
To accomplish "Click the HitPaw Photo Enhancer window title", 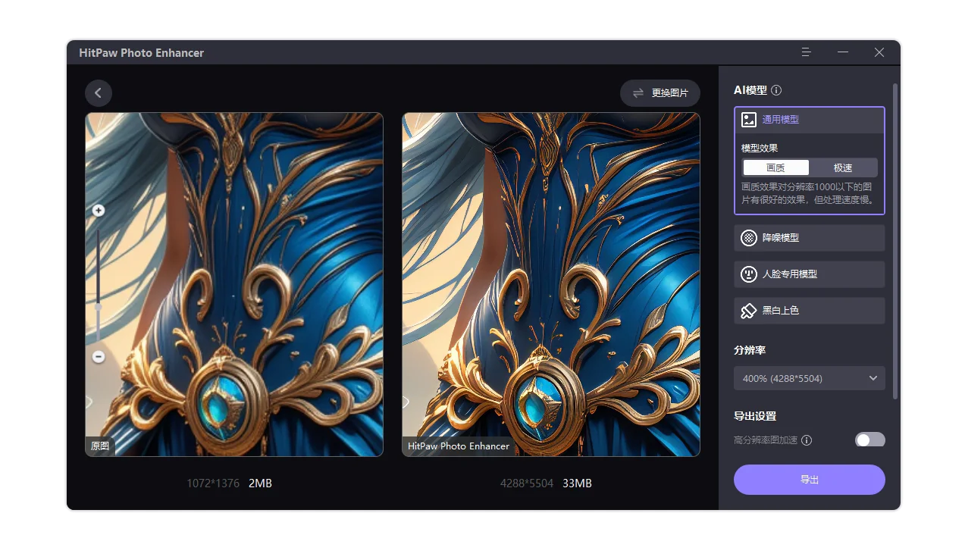I will tap(142, 53).
